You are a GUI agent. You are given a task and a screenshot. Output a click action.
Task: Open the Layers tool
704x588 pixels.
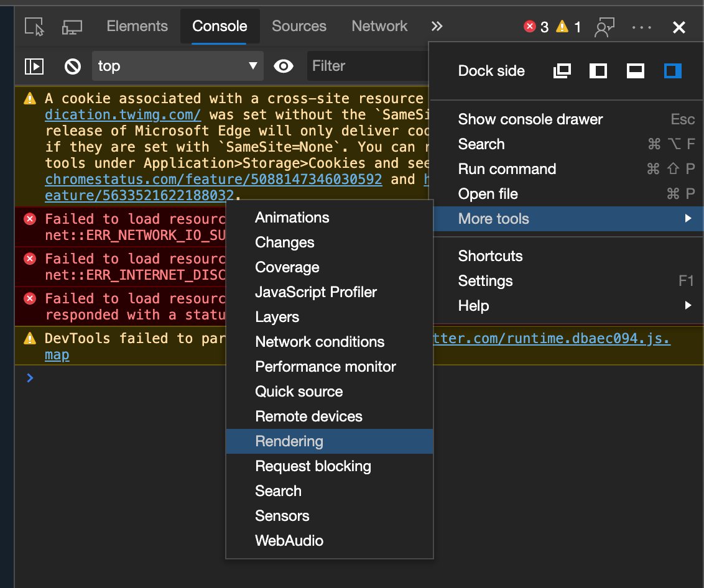pyautogui.click(x=330, y=317)
